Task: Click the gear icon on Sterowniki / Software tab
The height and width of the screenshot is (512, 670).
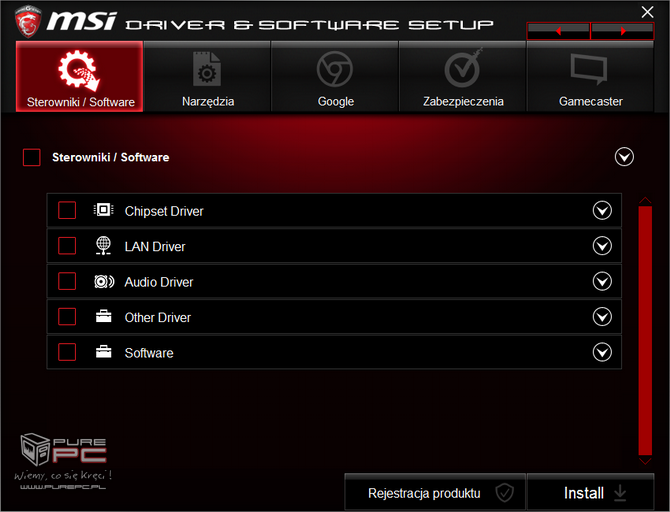Action: [x=79, y=71]
